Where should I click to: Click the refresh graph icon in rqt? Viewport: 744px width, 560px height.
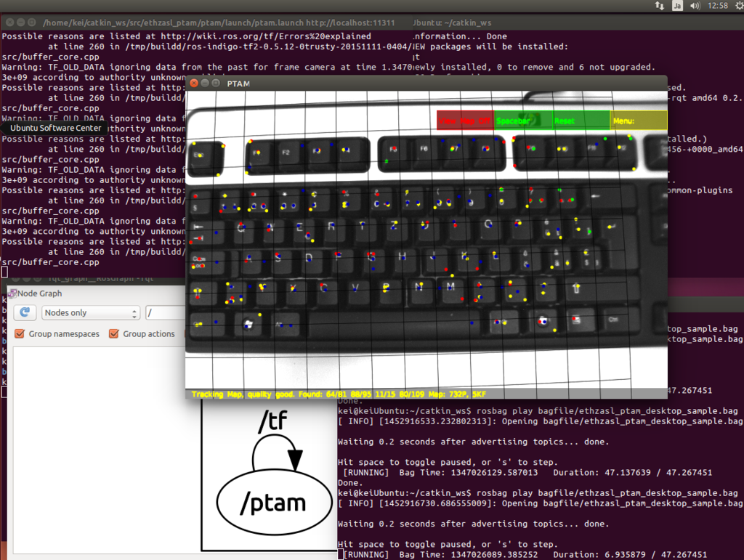pos(25,312)
